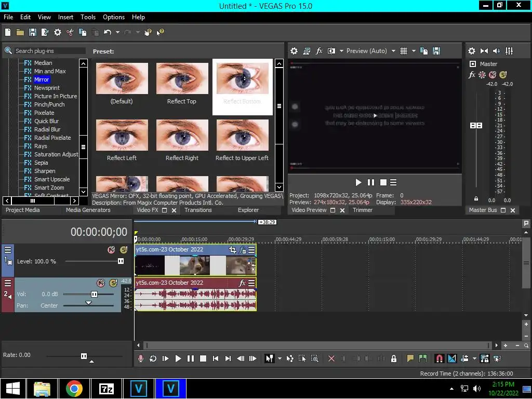532x399 pixels.
Task: Click the Insert Region icon
Action: click(423, 358)
